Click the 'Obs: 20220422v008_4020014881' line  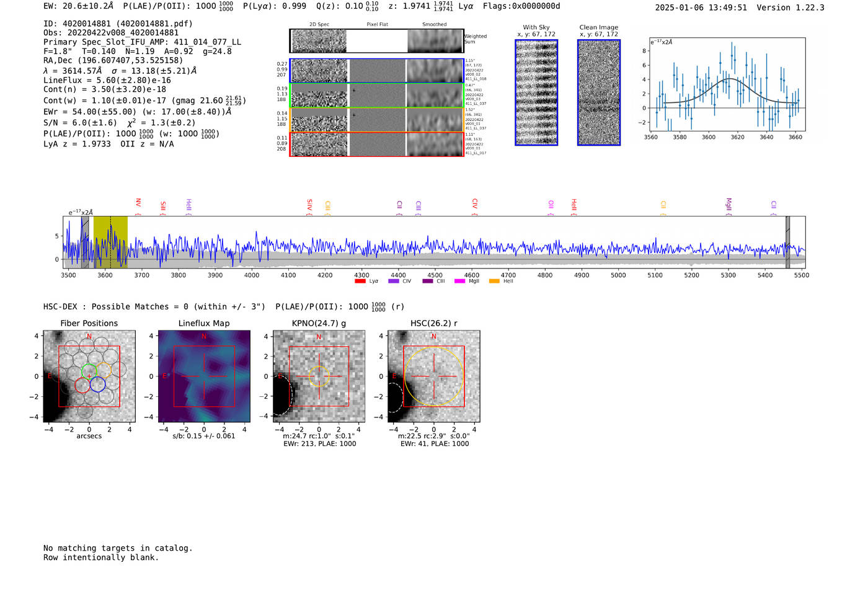[x=111, y=33]
